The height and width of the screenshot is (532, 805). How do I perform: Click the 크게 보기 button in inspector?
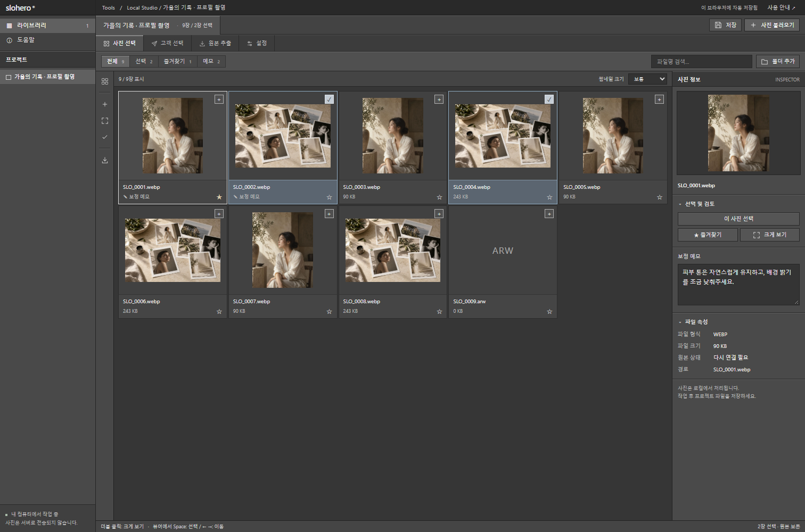pyautogui.click(x=770, y=235)
